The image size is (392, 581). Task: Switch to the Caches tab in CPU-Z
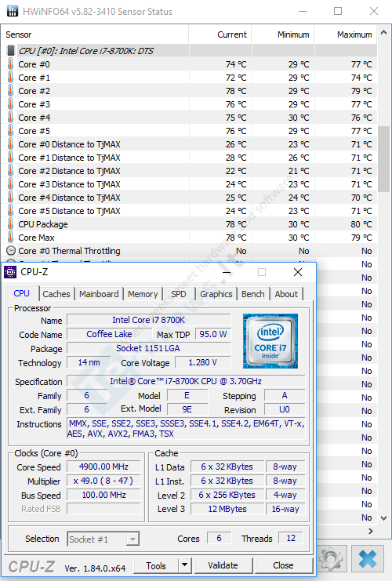pos(56,294)
